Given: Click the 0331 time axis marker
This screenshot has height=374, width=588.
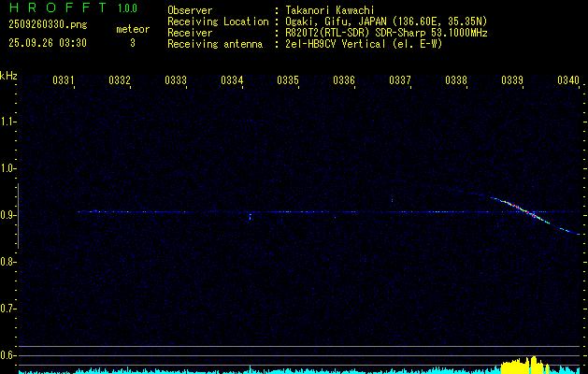Looking at the screenshot, I should pyautogui.click(x=64, y=79).
